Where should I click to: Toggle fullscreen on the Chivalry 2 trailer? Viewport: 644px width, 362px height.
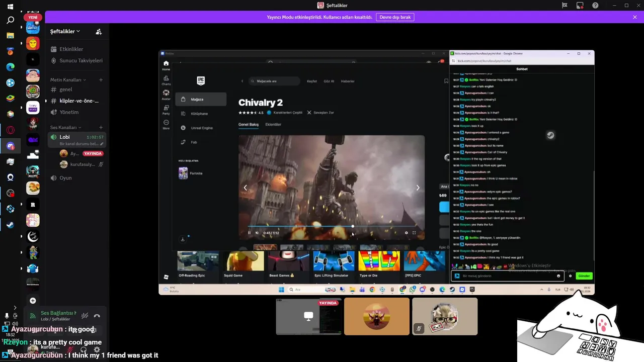point(414,233)
